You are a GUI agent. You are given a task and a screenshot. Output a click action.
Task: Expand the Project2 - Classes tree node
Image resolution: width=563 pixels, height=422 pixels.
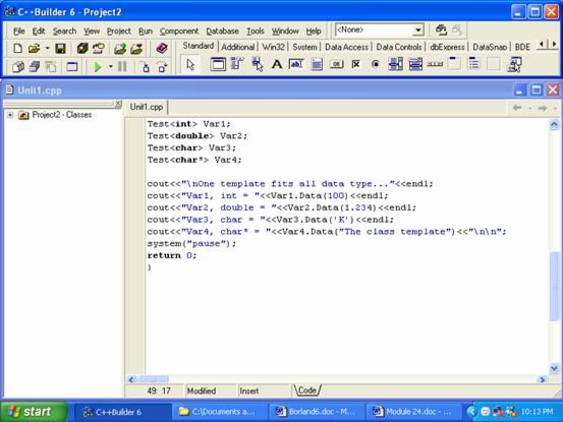click(x=10, y=115)
